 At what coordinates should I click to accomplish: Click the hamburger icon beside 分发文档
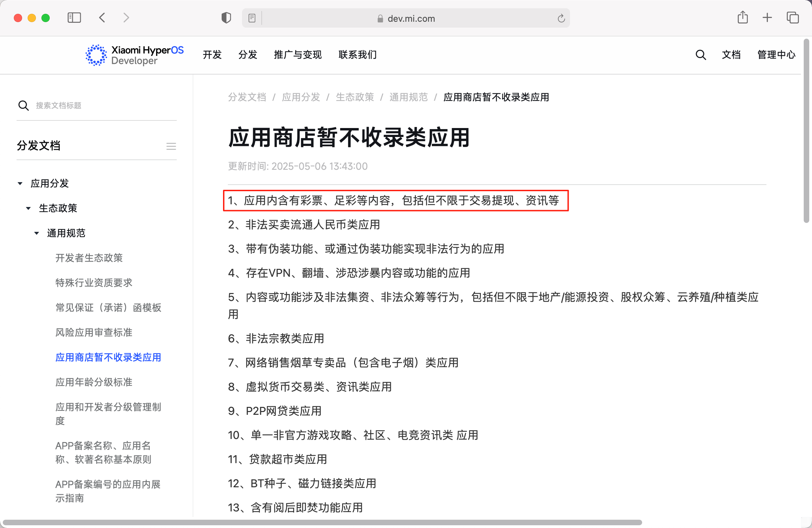[171, 146]
